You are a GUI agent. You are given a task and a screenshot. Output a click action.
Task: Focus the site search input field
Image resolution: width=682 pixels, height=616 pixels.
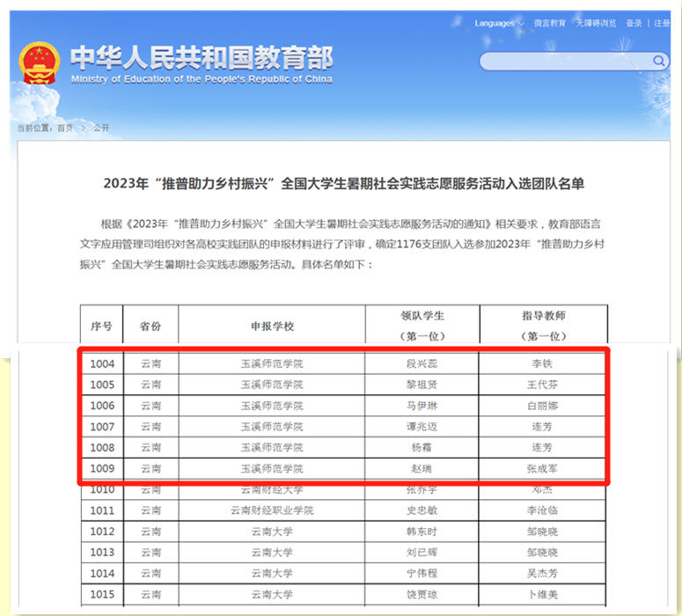coord(563,61)
